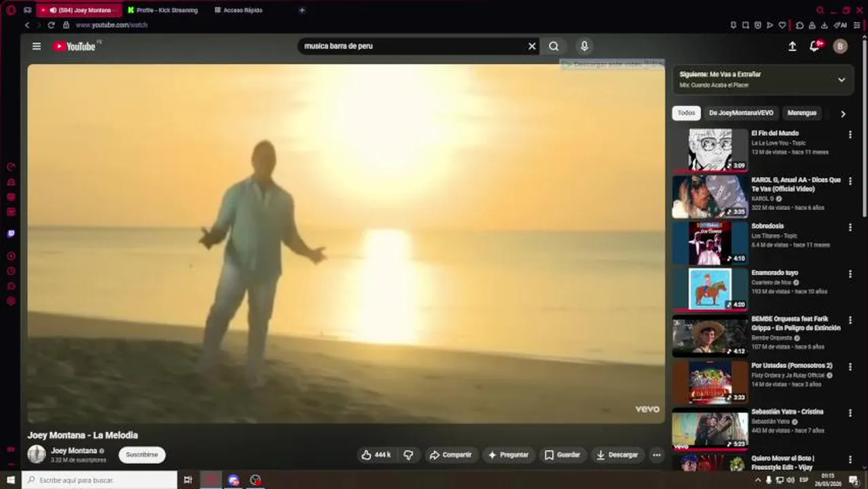Open the Joey Montana channel name
The image size is (868, 489).
[x=74, y=451]
